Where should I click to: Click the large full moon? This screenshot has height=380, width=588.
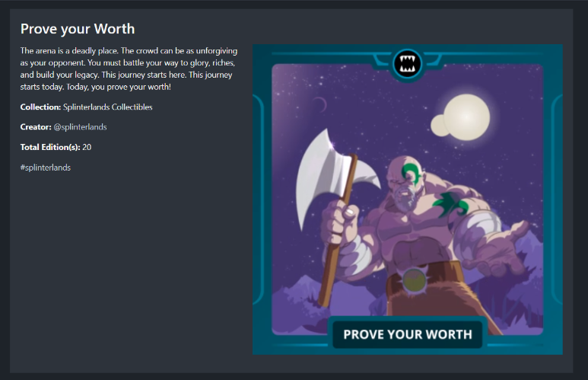[466, 117]
